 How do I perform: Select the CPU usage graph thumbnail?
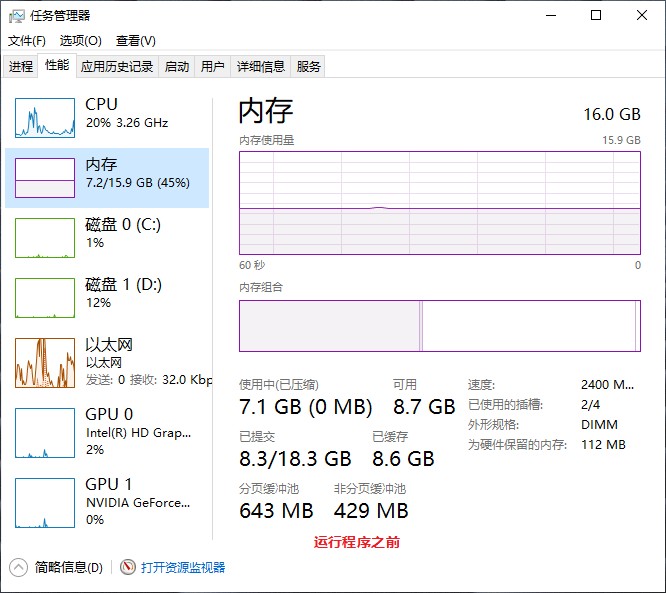coord(45,118)
